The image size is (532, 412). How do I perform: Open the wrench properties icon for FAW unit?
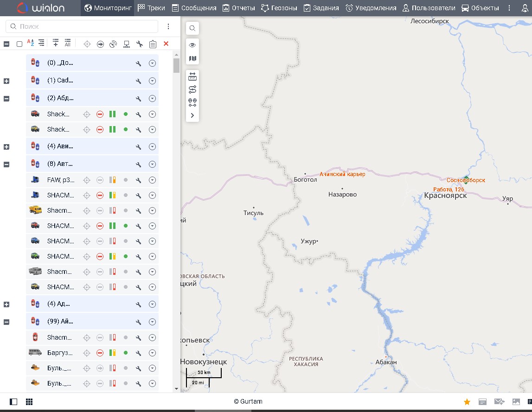[138, 180]
